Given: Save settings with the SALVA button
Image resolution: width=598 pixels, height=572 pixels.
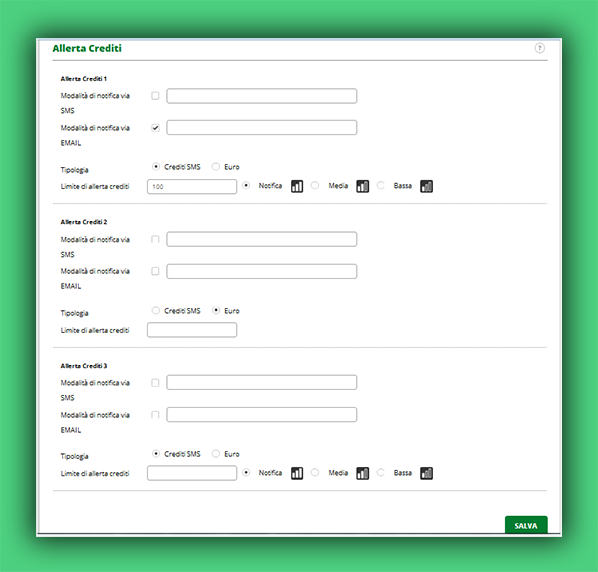Looking at the screenshot, I should pos(526,525).
